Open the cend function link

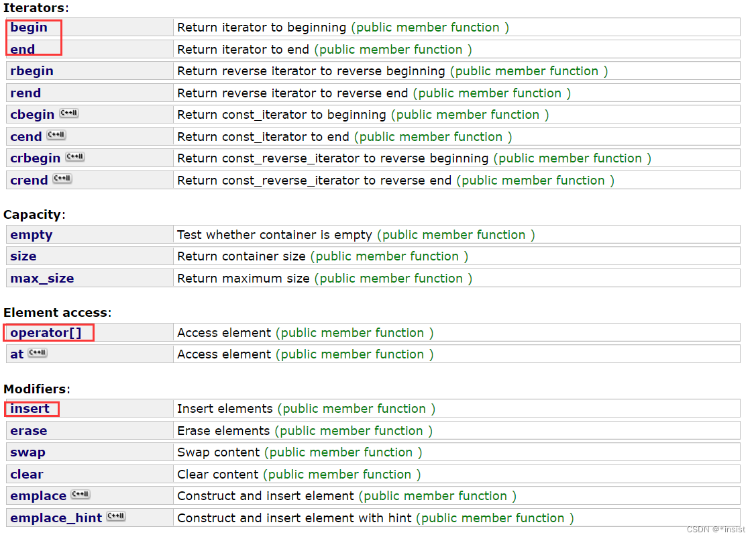coord(26,137)
